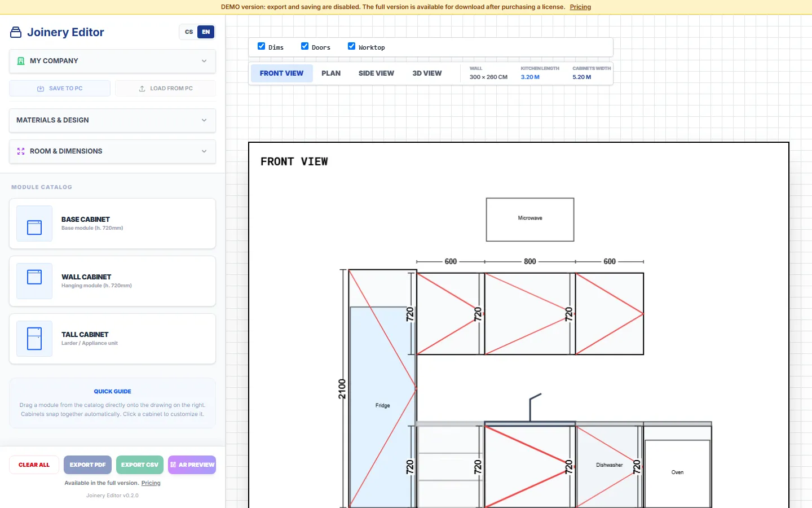Viewport: 812px width, 508px height.
Task: Click the Export PDF button
Action: tap(87, 465)
